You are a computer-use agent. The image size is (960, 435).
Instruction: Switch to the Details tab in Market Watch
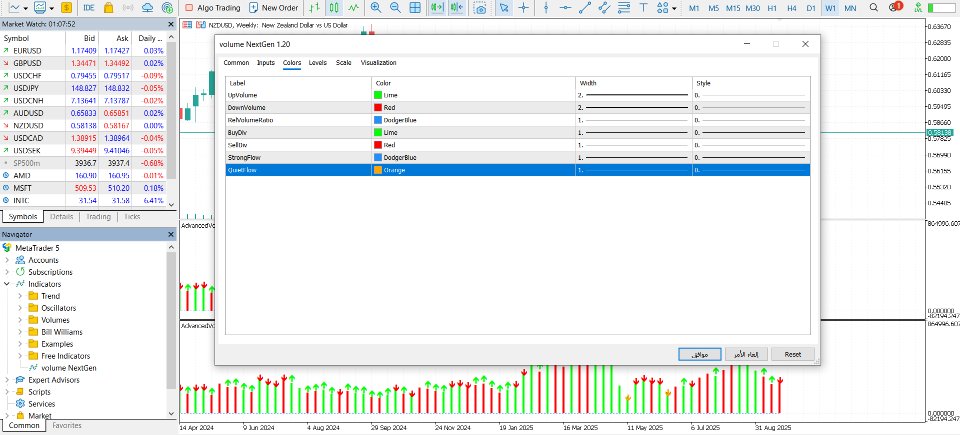coord(62,216)
